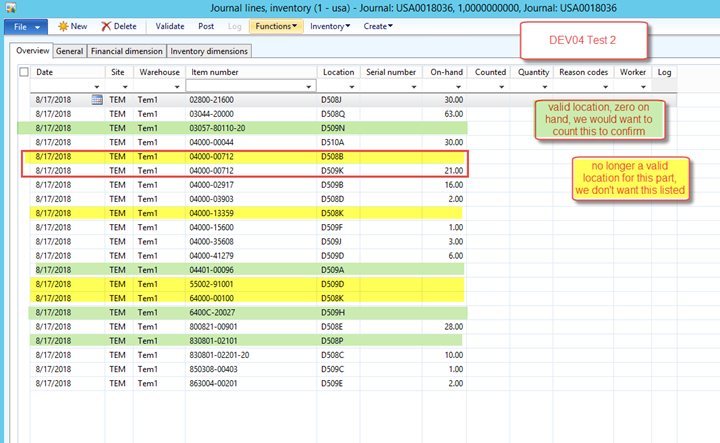This screenshot has width=720, height=443.
Task: Select item number 04000-13359
Action: coord(211,213)
